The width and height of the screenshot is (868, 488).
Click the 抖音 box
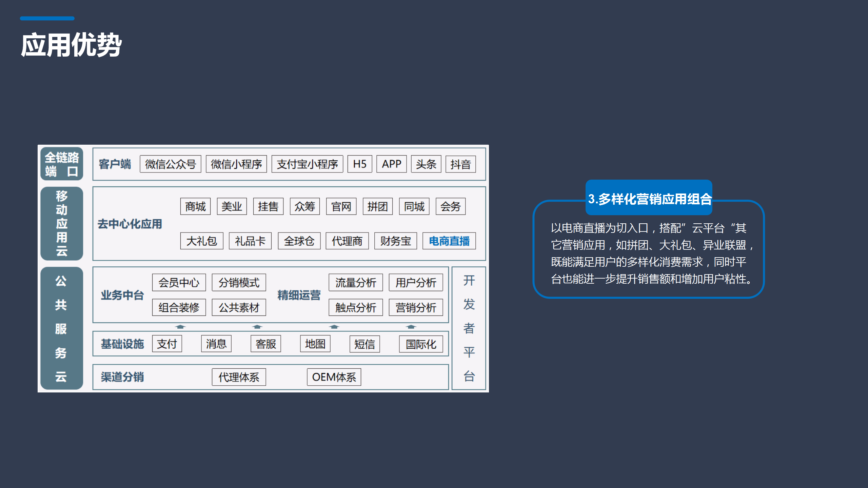[x=461, y=164]
